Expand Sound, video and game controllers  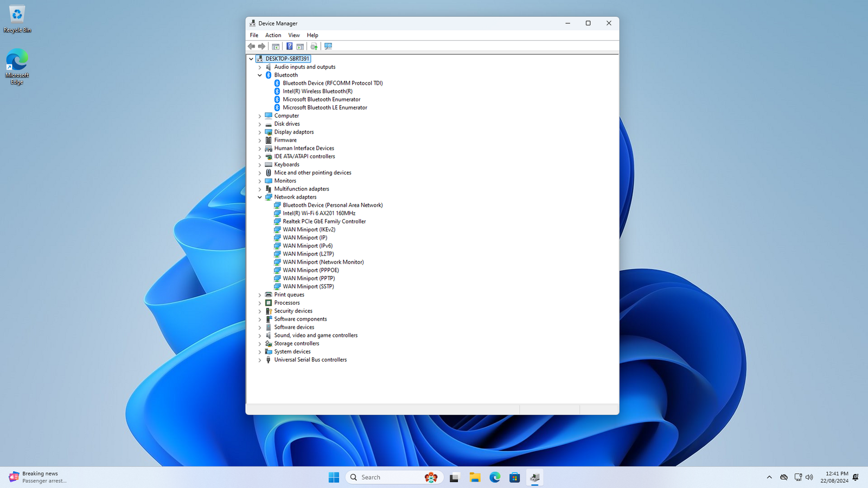click(x=260, y=335)
